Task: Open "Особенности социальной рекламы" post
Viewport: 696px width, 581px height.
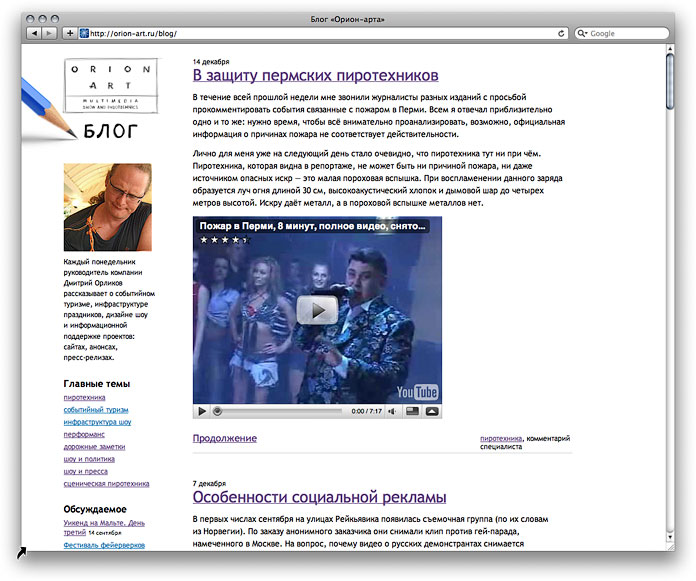Action: (x=319, y=497)
